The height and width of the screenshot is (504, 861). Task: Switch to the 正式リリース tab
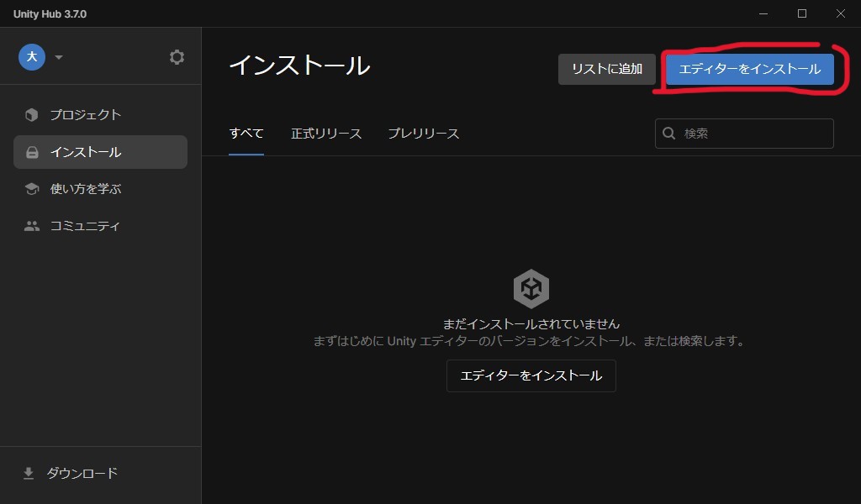326,134
